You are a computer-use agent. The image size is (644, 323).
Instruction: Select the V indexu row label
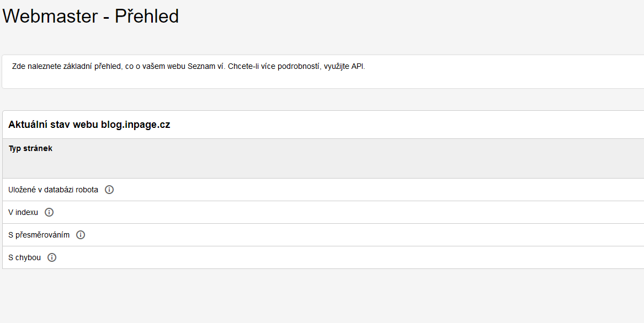click(23, 212)
